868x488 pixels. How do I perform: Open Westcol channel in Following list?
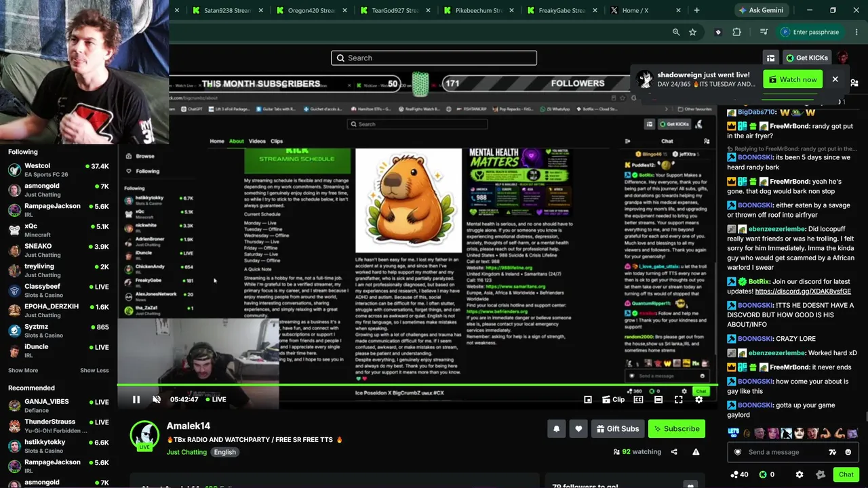coord(58,169)
